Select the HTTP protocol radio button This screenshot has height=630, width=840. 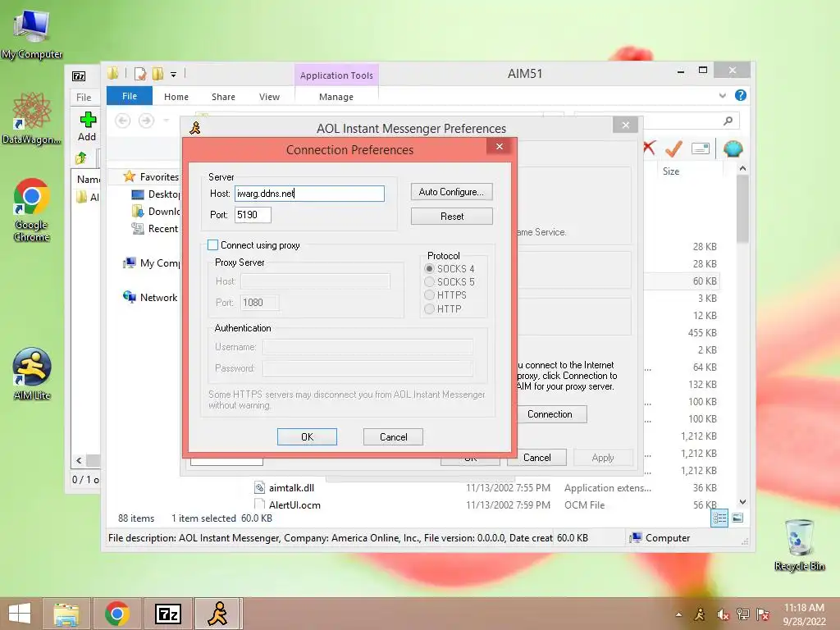[x=429, y=309]
